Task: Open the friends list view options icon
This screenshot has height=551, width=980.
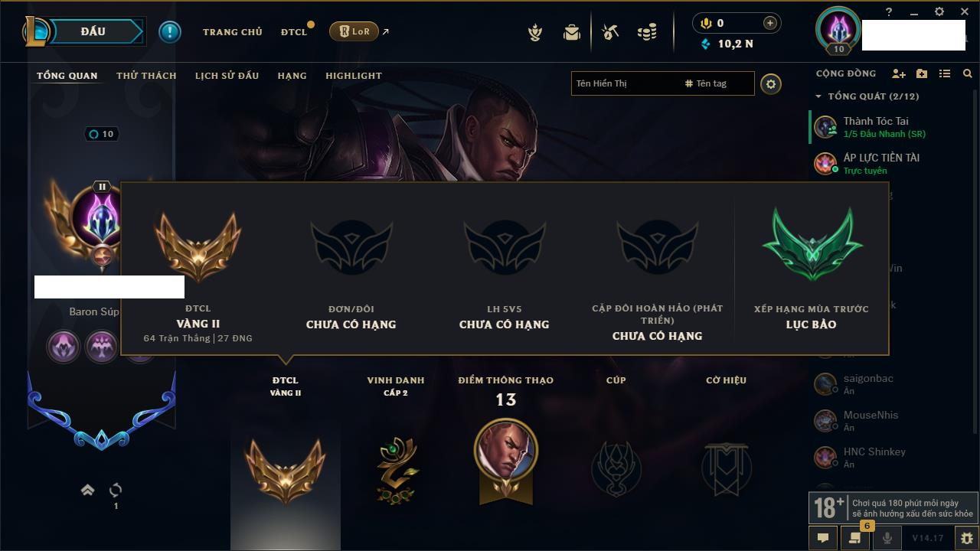Action: click(945, 73)
